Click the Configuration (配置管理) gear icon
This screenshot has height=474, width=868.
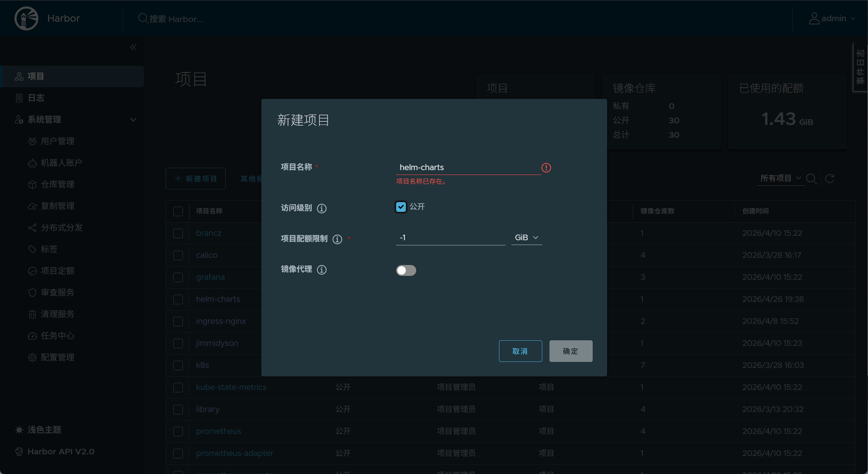click(x=32, y=358)
